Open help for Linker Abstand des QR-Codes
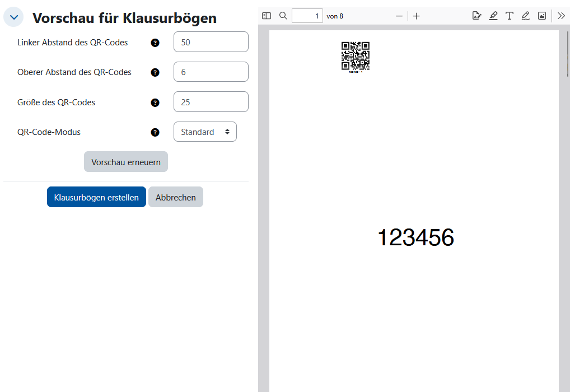The image size is (570, 392). [155, 43]
